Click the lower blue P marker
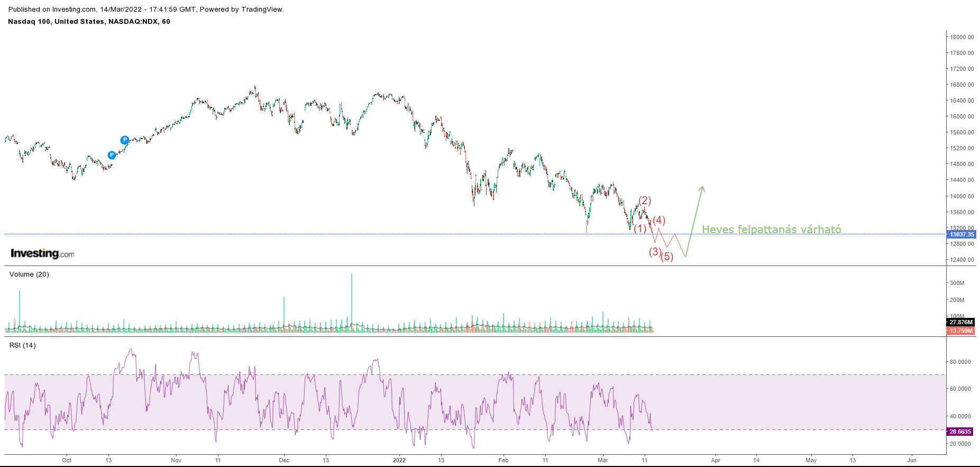Image resolution: width=980 pixels, height=467 pixels. point(112,155)
